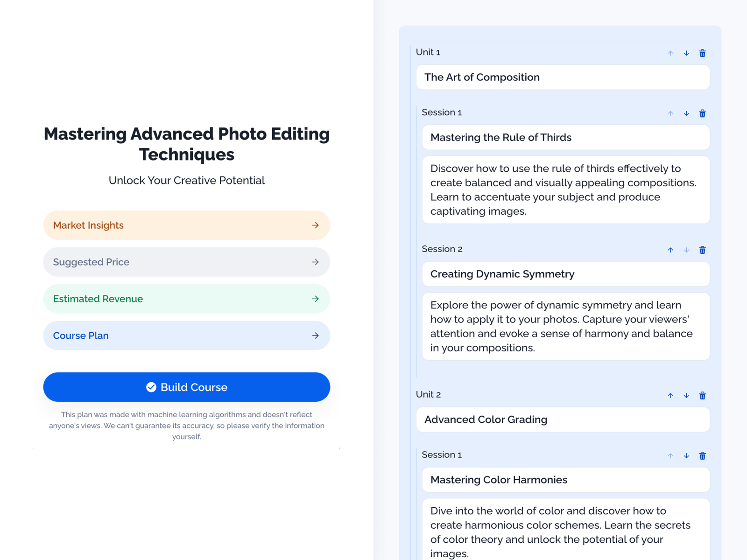747x560 pixels.
Task: Delete Unit 2 using its trash icon
Action: point(703,395)
